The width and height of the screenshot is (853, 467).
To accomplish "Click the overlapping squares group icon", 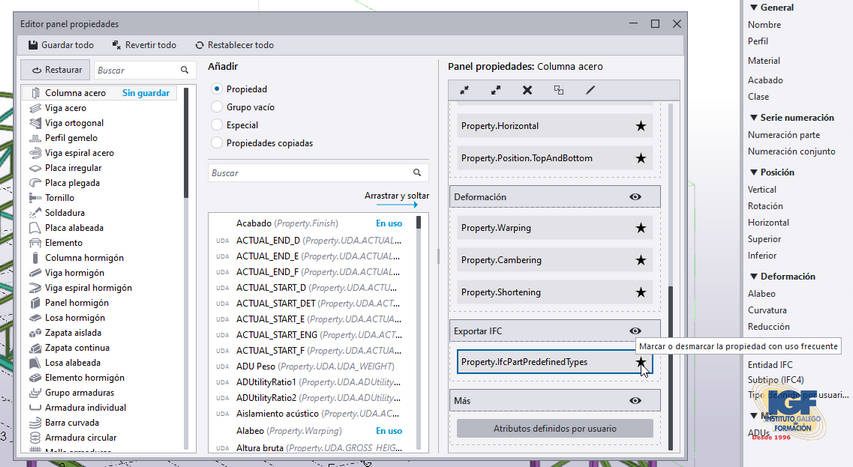I will [558, 90].
